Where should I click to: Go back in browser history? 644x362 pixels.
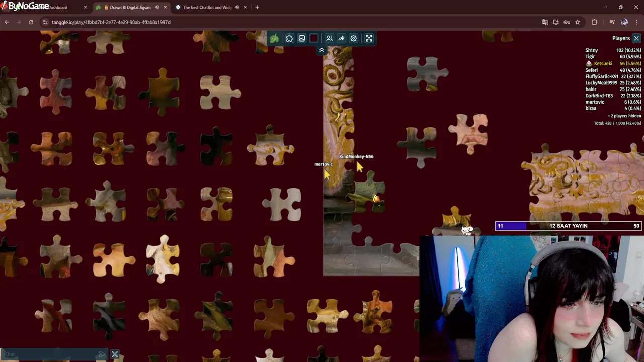tap(7, 22)
